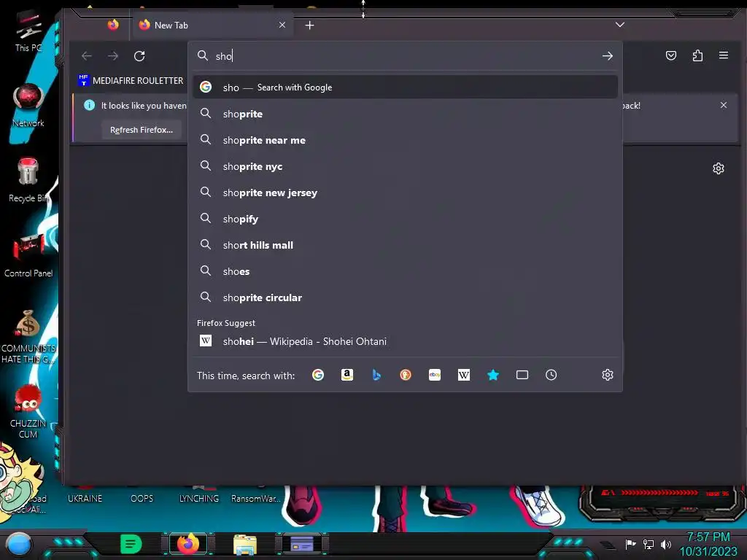This screenshot has width=747, height=560.
Task: Select the 'shopify' suggestion
Action: tap(406, 219)
